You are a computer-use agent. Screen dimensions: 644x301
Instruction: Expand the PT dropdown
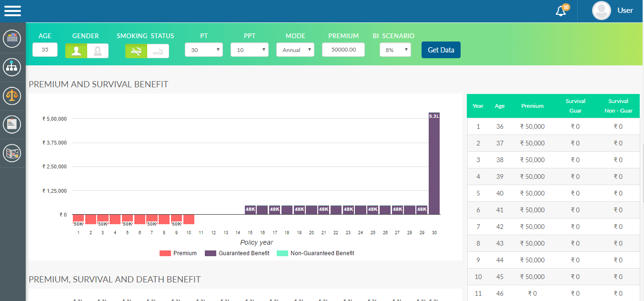203,50
